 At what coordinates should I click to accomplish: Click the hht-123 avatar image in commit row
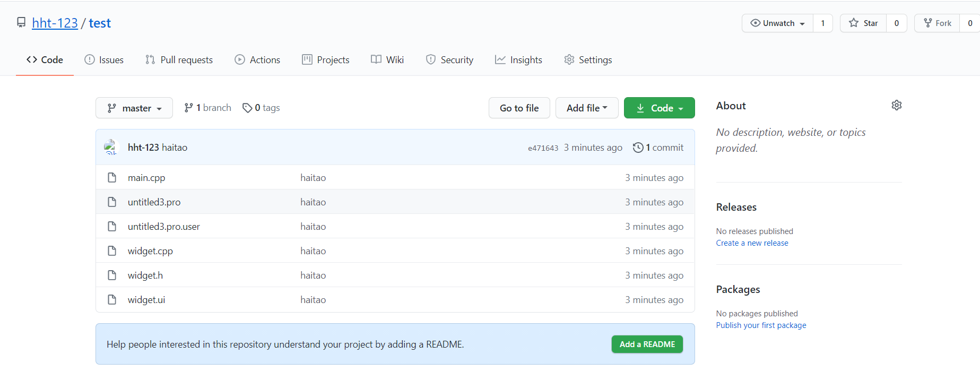(110, 147)
